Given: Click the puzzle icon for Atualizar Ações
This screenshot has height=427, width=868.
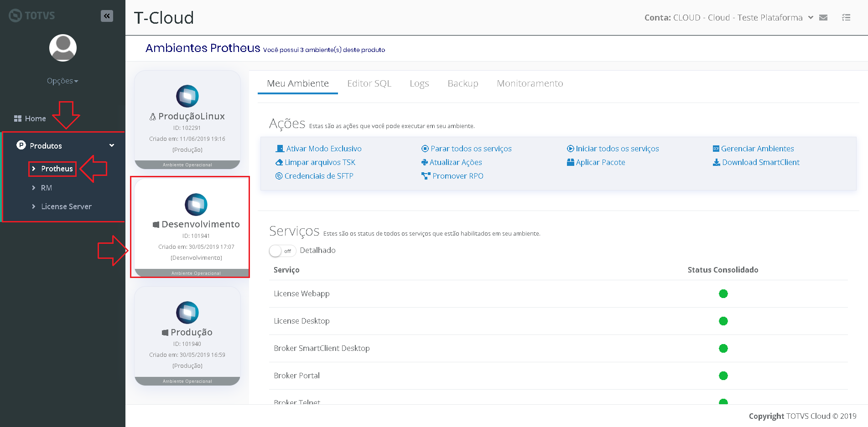Looking at the screenshot, I should [425, 162].
